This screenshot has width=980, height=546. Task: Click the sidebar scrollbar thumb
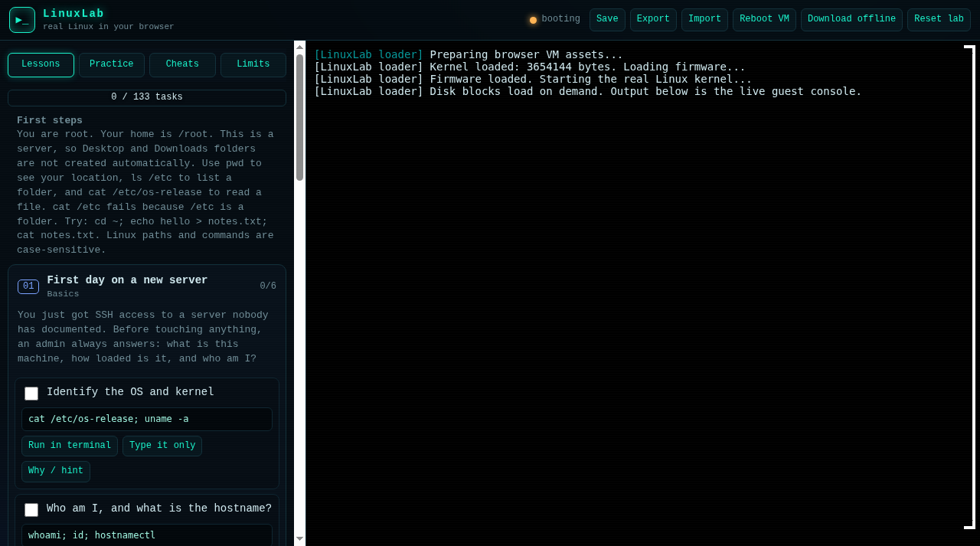pos(299,117)
